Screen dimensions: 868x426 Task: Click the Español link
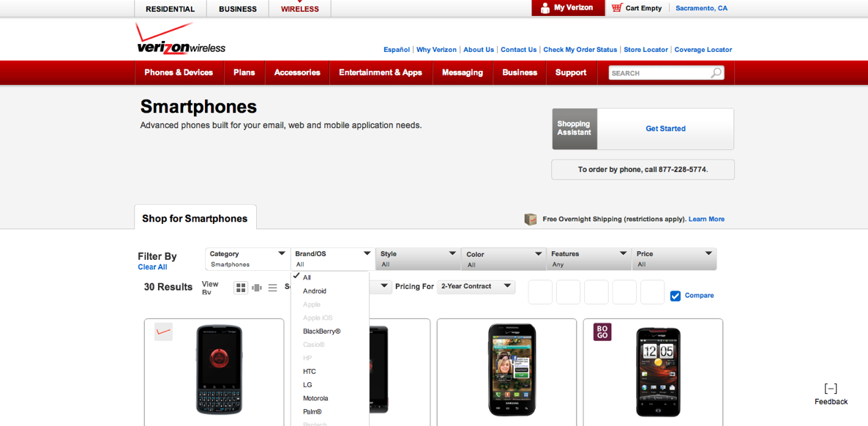397,49
